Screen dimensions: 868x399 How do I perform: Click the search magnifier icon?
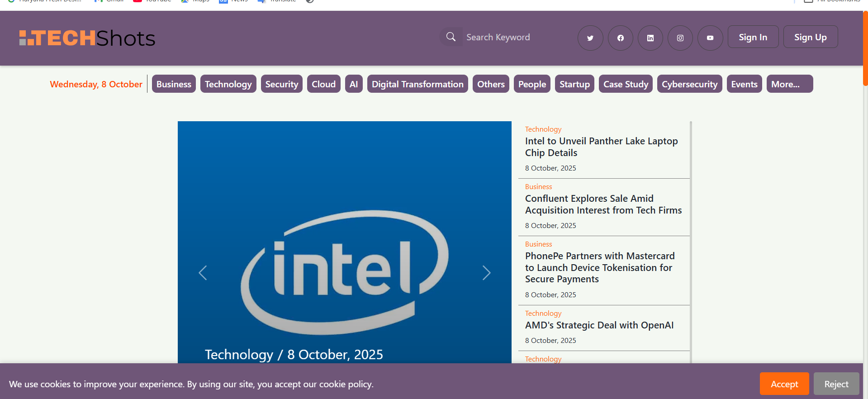tap(451, 37)
